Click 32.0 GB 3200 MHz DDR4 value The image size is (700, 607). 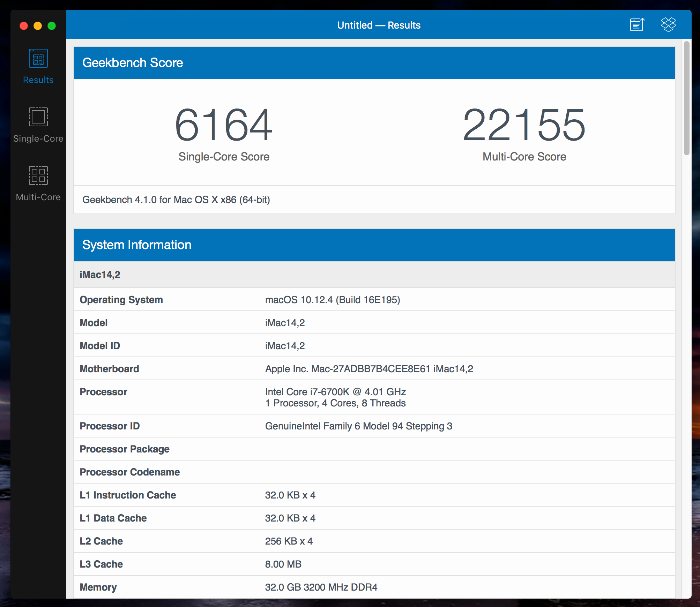coord(321,587)
